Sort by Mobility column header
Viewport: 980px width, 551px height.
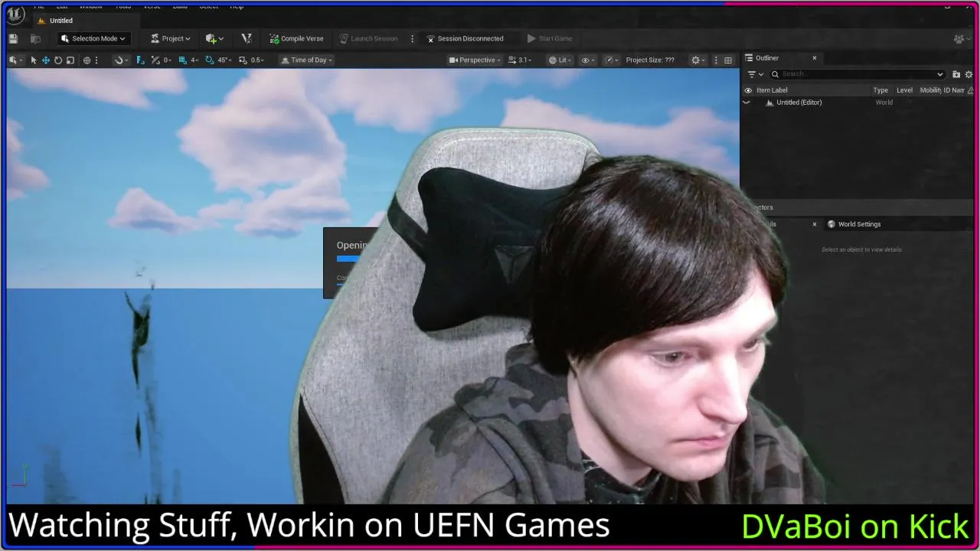[930, 90]
